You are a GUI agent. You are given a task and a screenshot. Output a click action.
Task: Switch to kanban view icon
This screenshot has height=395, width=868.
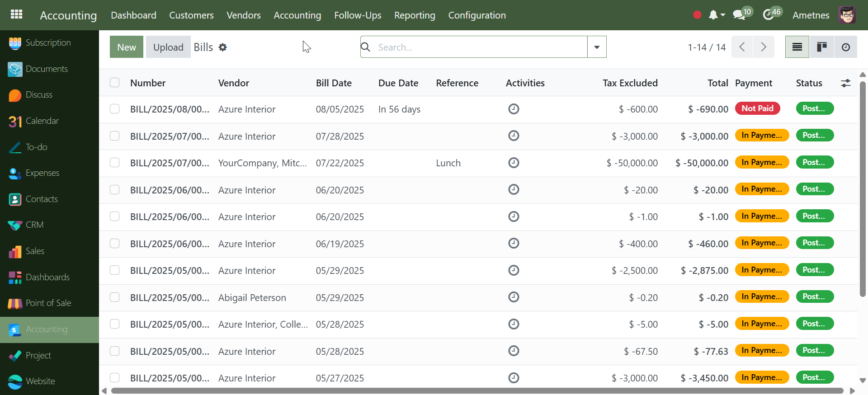[x=821, y=47]
